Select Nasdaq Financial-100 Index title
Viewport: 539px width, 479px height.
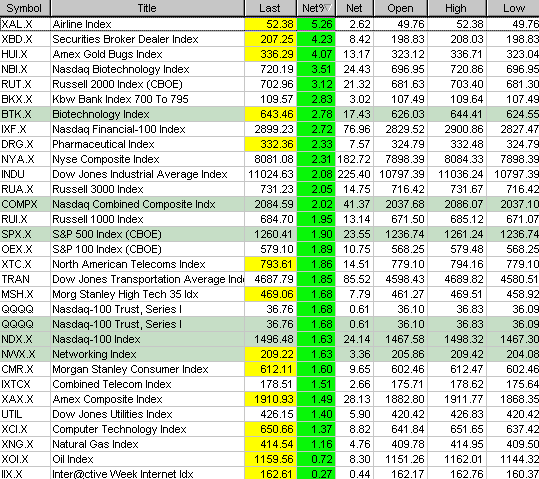119,129
